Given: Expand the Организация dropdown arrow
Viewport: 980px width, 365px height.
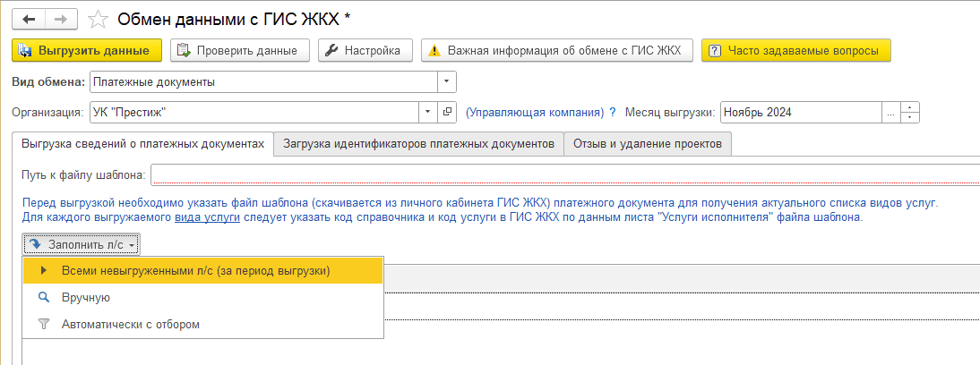Looking at the screenshot, I should [427, 113].
